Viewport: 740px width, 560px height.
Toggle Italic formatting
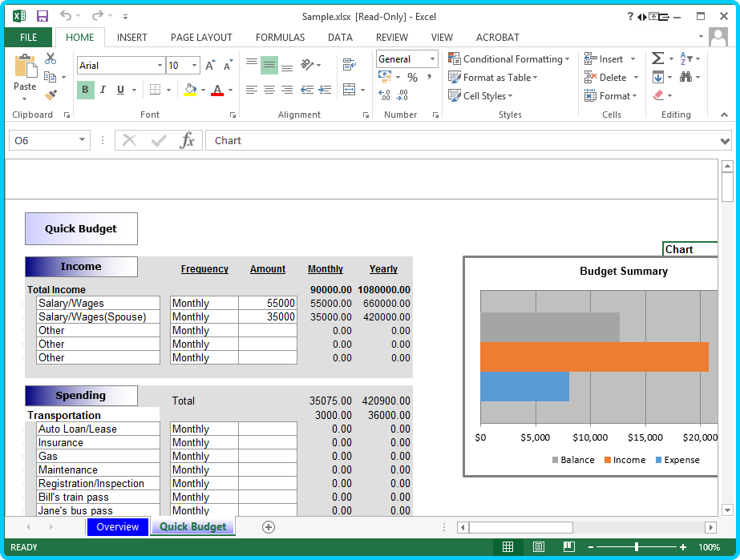point(103,90)
